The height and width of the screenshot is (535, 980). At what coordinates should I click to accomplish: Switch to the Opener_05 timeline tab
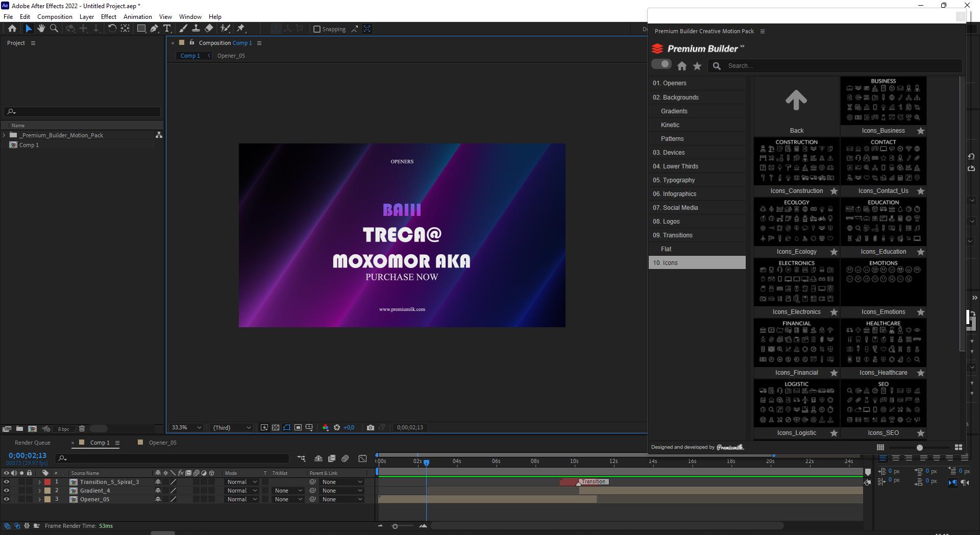click(x=162, y=443)
